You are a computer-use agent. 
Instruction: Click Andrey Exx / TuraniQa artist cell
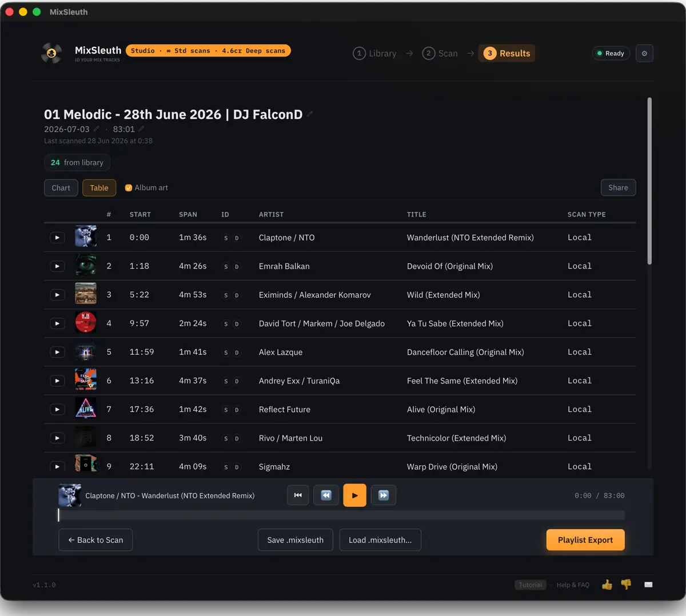[299, 381]
